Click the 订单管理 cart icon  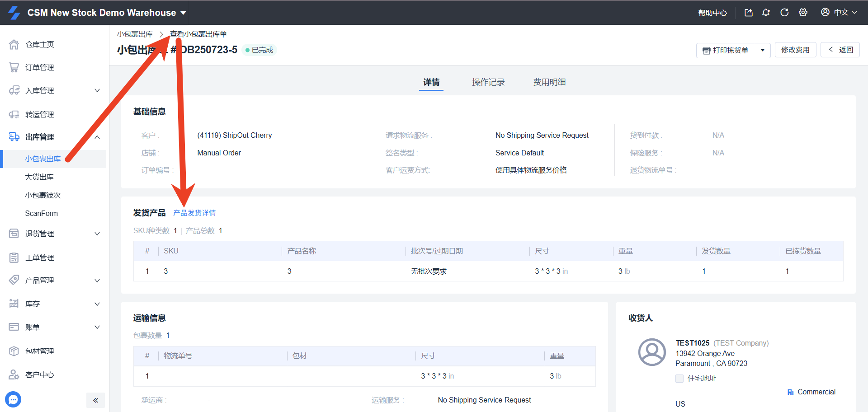[14, 67]
